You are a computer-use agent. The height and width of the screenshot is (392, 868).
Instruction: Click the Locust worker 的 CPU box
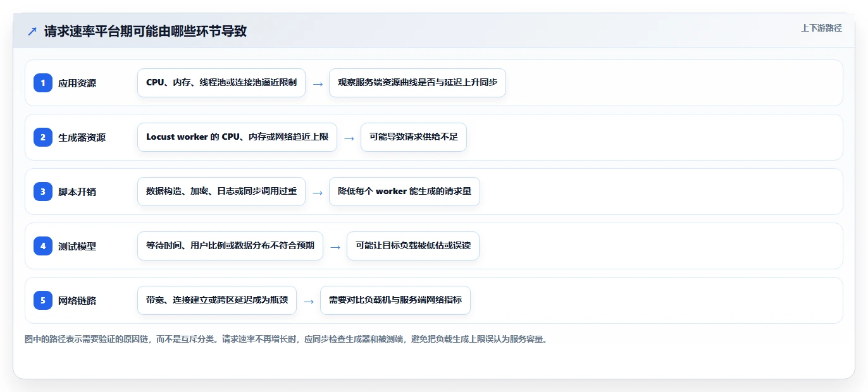pos(237,137)
